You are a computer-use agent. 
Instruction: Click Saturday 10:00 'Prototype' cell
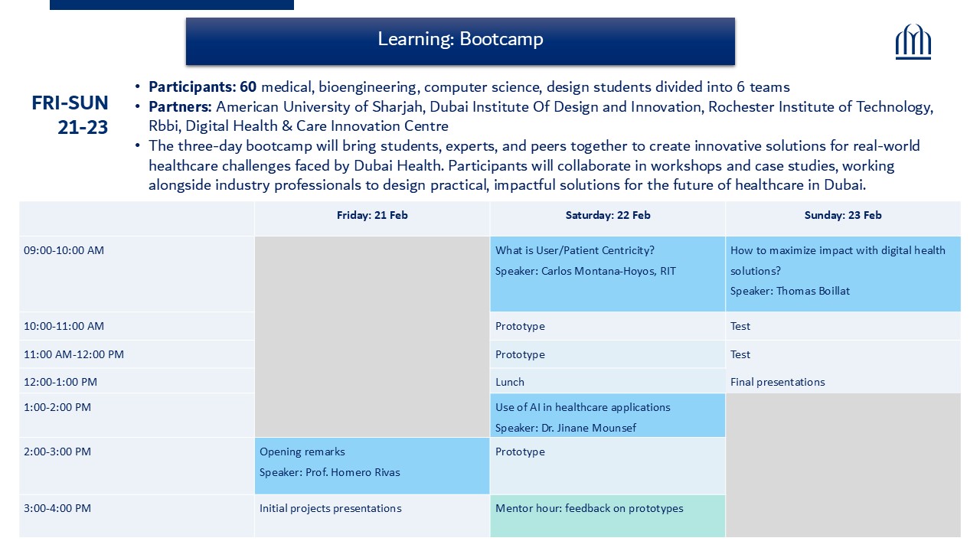point(608,326)
